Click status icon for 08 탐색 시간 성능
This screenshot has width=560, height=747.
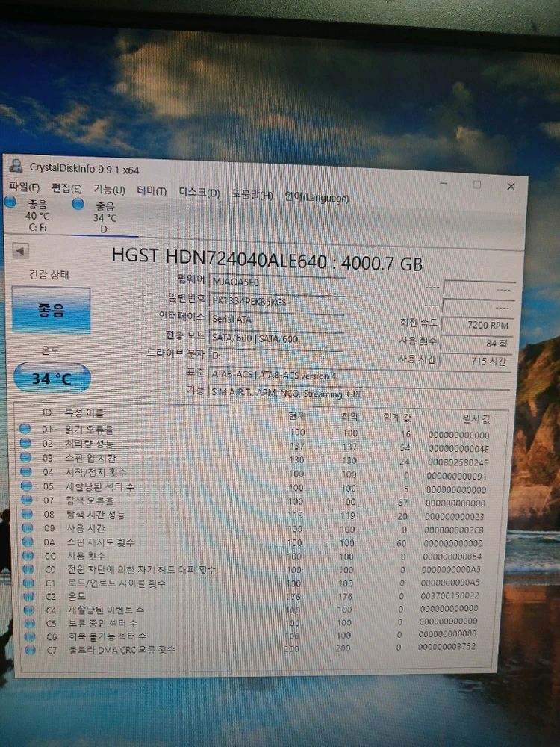pos(27,514)
